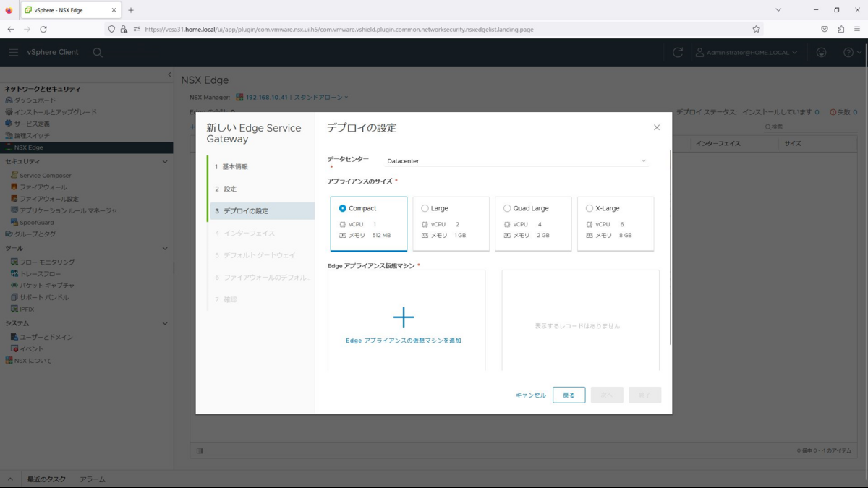Select wizard step 5 デフォルト ゲートウェイ
Viewport: 868px width, 488px height.
tap(261, 255)
